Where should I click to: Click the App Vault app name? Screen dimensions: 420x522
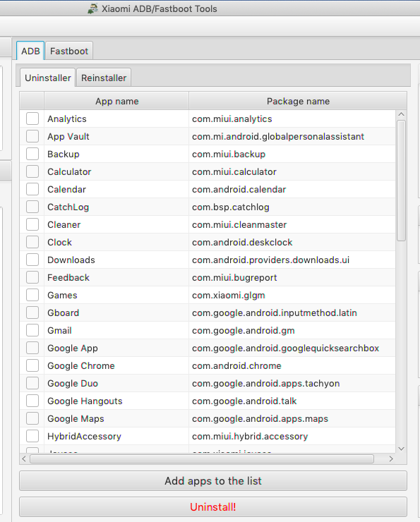[x=68, y=136]
